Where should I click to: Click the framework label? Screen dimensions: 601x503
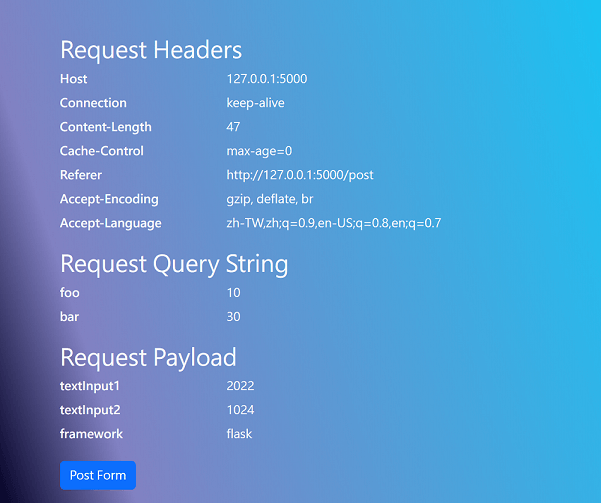91,434
